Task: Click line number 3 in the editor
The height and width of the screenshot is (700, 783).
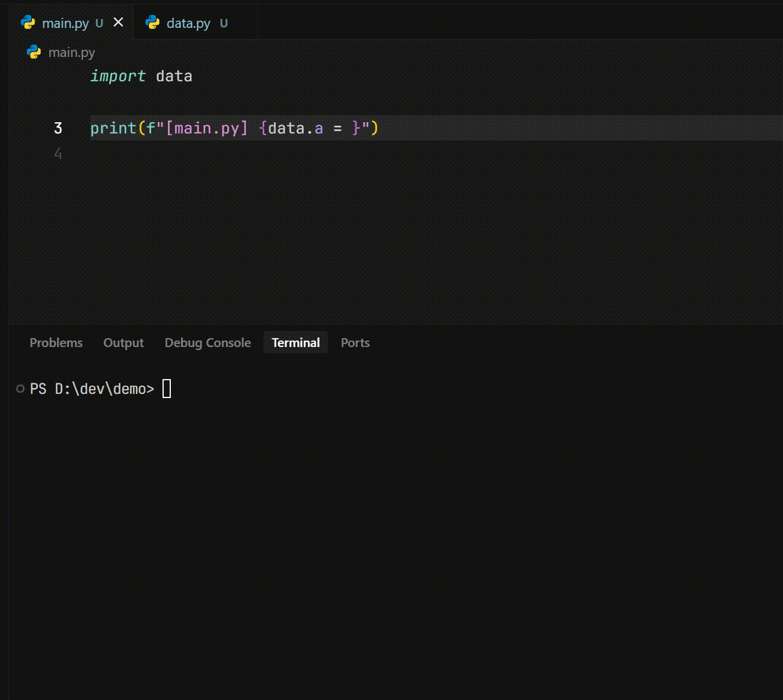Action: click(58, 128)
